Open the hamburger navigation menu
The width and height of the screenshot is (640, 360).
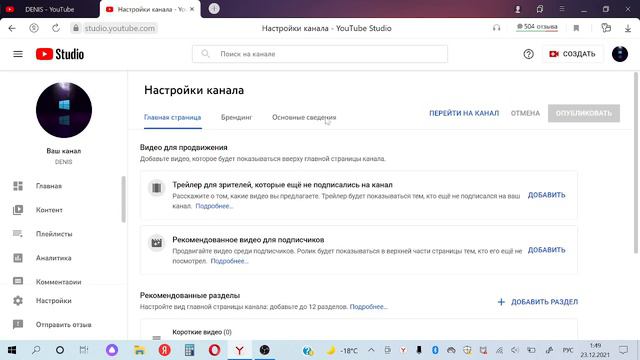click(18, 54)
